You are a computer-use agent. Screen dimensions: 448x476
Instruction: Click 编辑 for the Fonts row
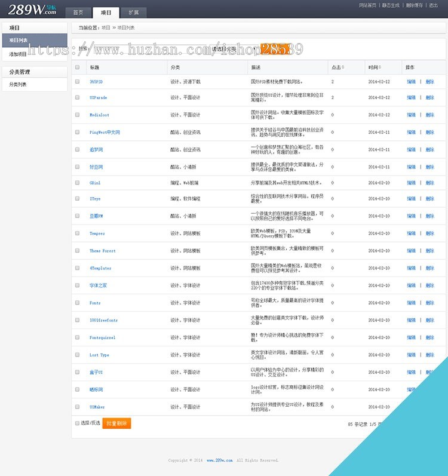tap(411, 303)
